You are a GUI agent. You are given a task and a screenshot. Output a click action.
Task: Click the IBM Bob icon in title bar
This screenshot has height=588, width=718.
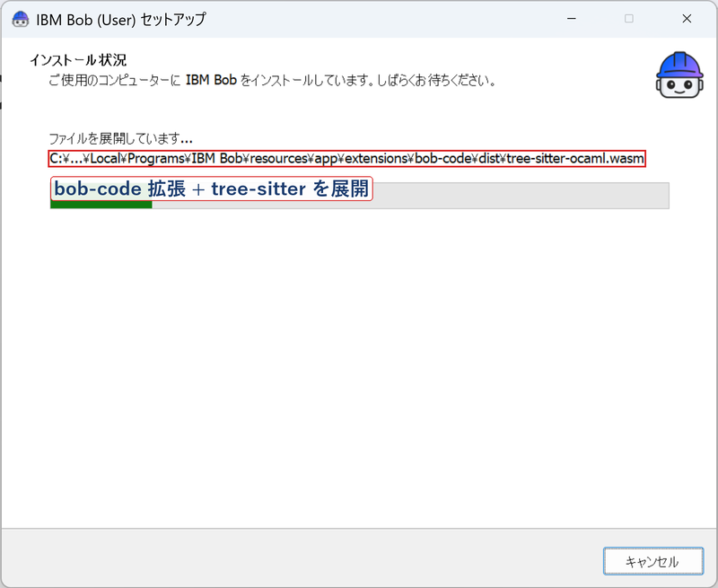(x=20, y=19)
